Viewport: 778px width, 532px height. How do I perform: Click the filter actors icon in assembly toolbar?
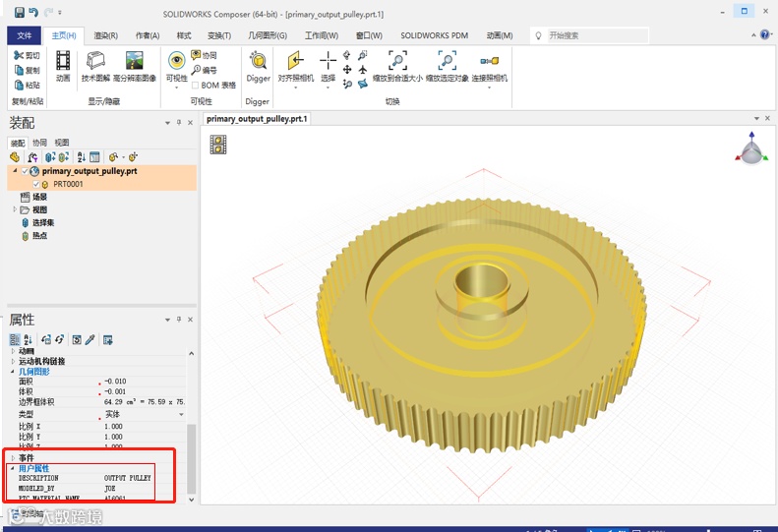[x=32, y=157]
